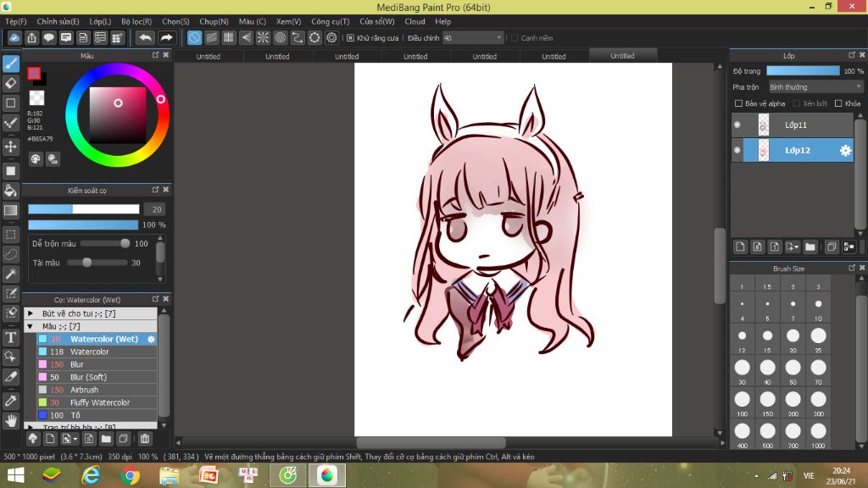Select the Airbrush brush
Screen dimensions: 868x488
point(97,390)
